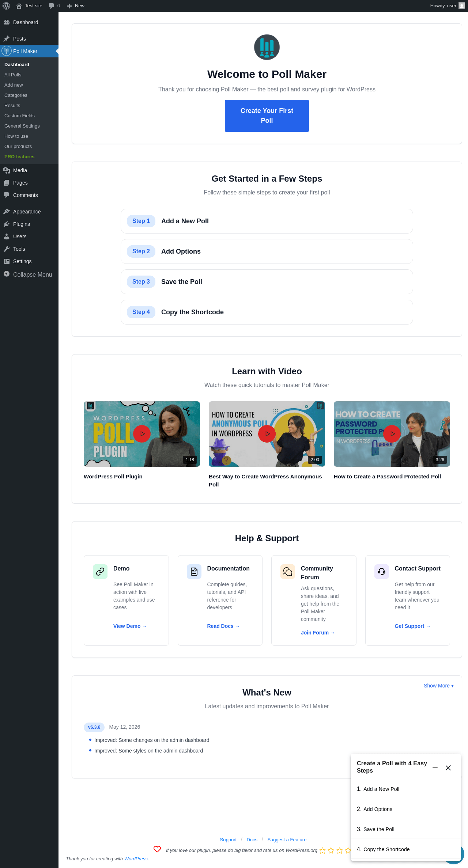This screenshot has width=468, height=868.
Task: Follow the Join Forum link
Action: point(318,633)
